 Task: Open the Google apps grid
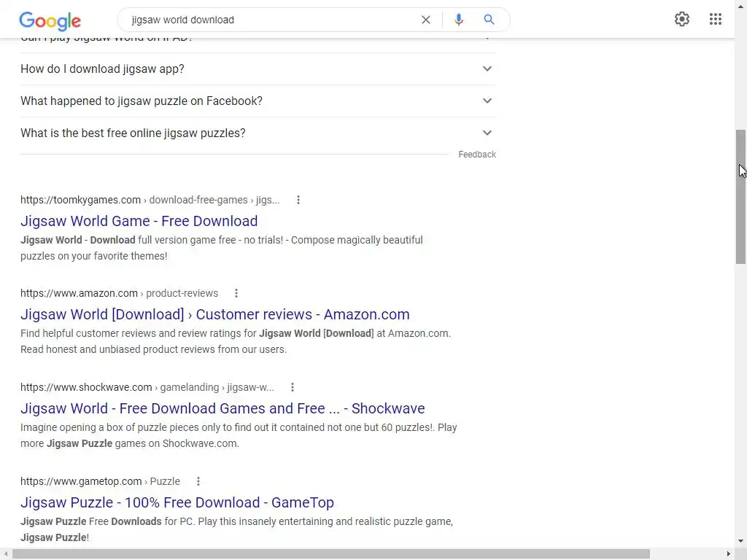click(715, 19)
